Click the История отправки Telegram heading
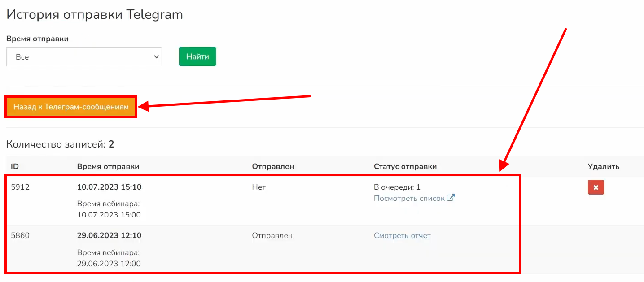 pos(95,14)
